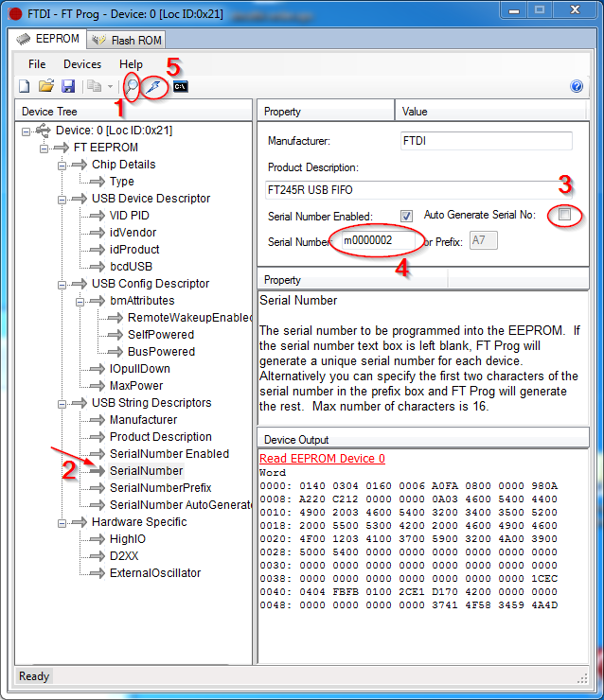
Task: Click the Device Output panel header
Action: [423, 439]
